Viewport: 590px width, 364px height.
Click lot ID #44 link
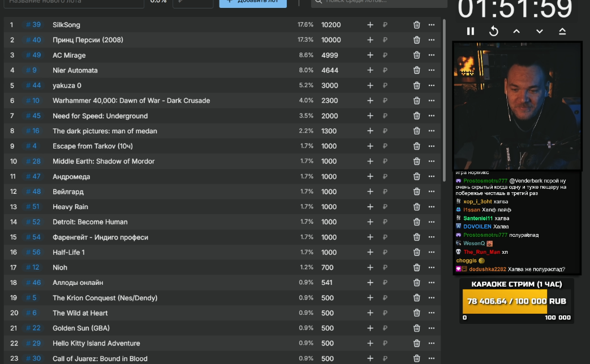point(33,85)
